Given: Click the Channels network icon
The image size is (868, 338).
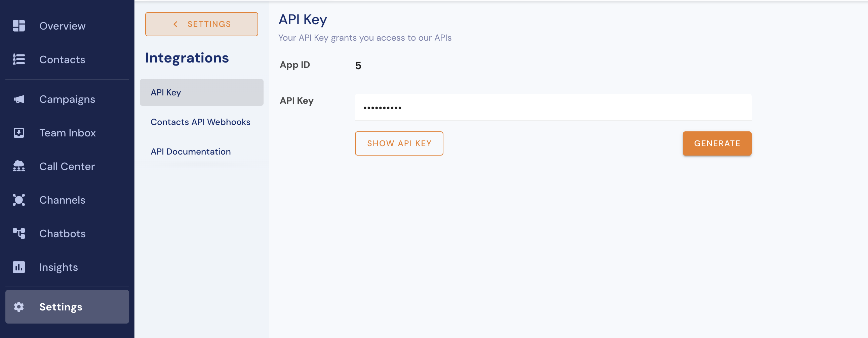Looking at the screenshot, I should [x=19, y=200].
